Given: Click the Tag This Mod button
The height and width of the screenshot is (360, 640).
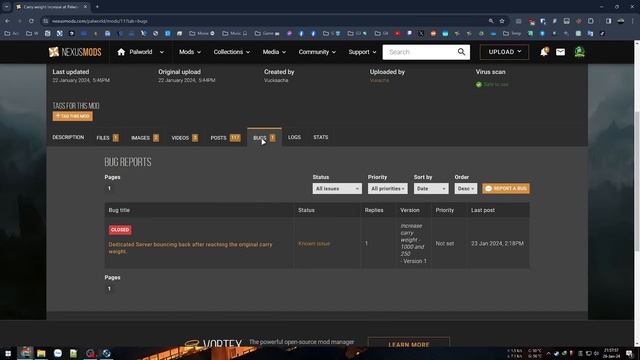Looking at the screenshot, I should pos(73,116).
